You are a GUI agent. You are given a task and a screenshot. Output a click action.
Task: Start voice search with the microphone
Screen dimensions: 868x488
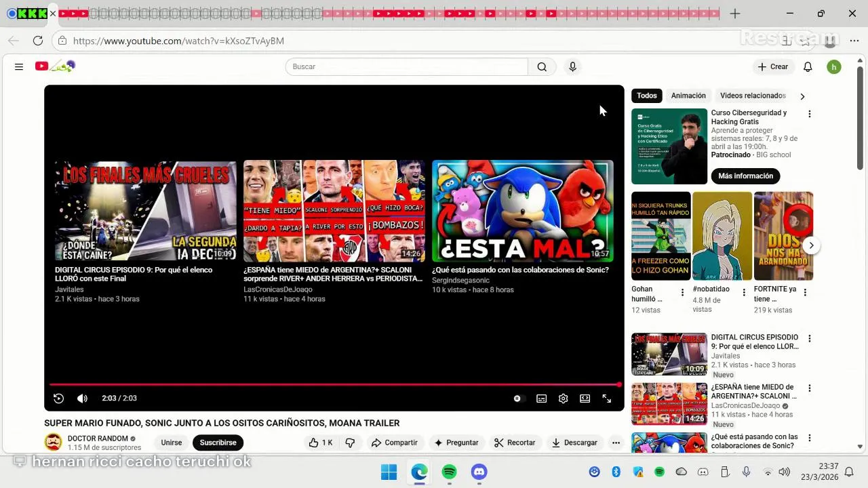572,66
